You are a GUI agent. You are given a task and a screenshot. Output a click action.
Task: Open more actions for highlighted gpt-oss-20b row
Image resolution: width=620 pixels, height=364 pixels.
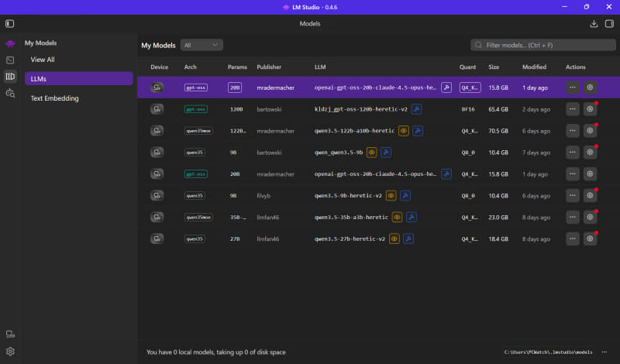[573, 88]
